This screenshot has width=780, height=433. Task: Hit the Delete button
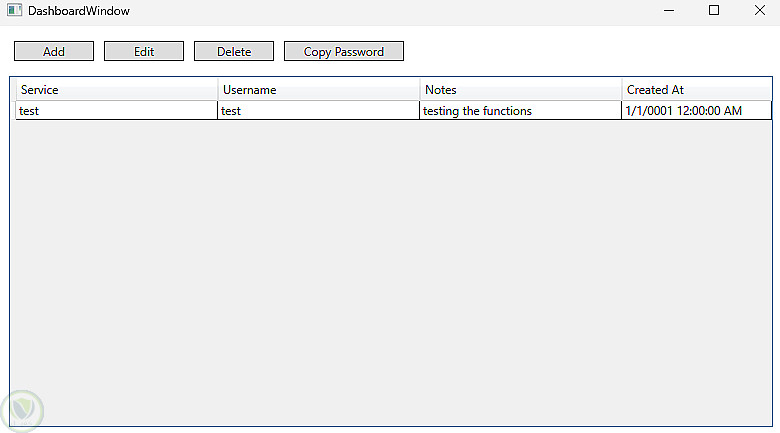(x=234, y=51)
